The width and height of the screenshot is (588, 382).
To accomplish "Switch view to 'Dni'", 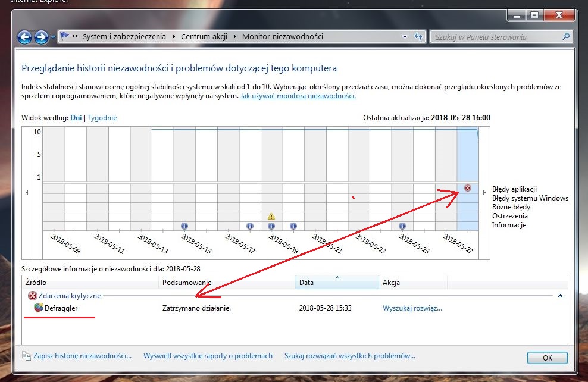I will pyautogui.click(x=76, y=118).
